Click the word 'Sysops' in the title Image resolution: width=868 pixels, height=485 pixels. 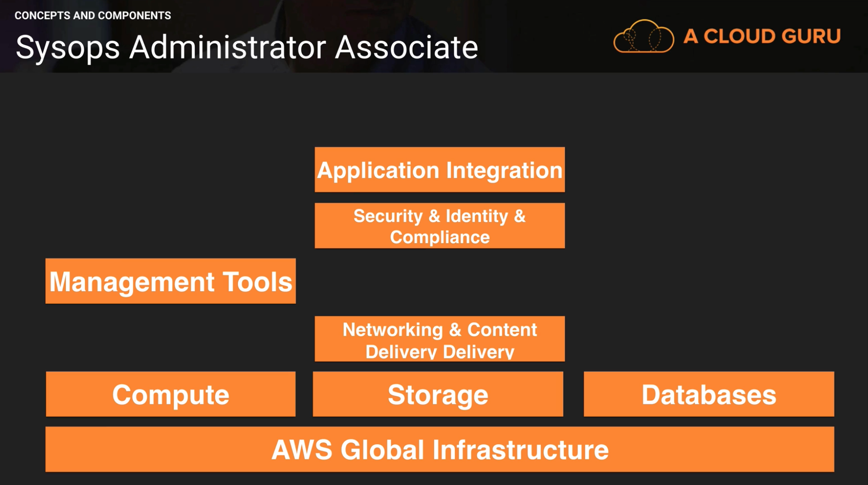point(67,48)
